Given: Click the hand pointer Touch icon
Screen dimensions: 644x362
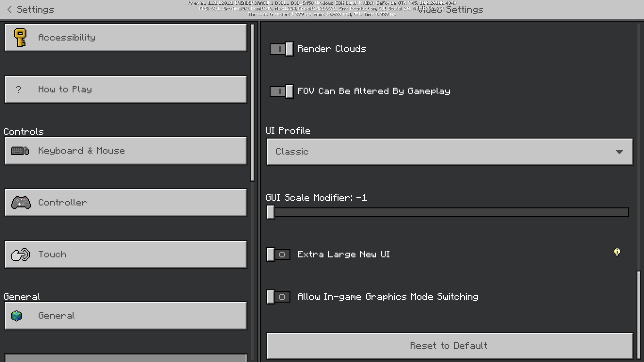Looking at the screenshot, I should (x=21, y=255).
